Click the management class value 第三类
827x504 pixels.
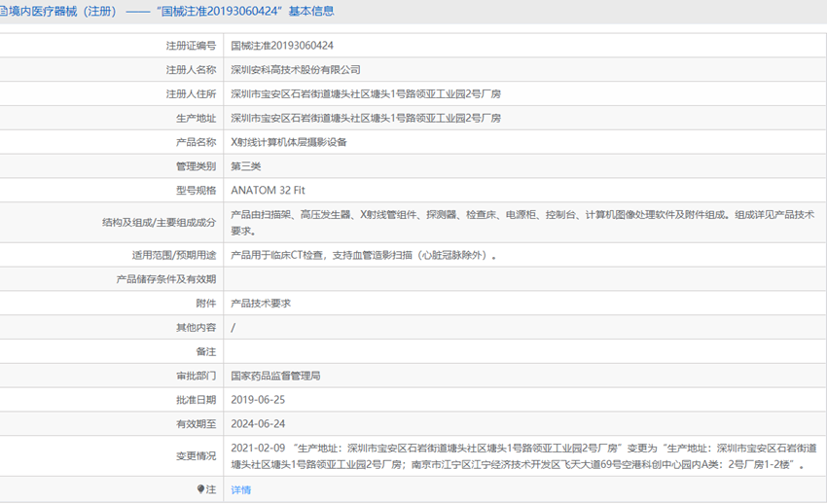point(246,166)
